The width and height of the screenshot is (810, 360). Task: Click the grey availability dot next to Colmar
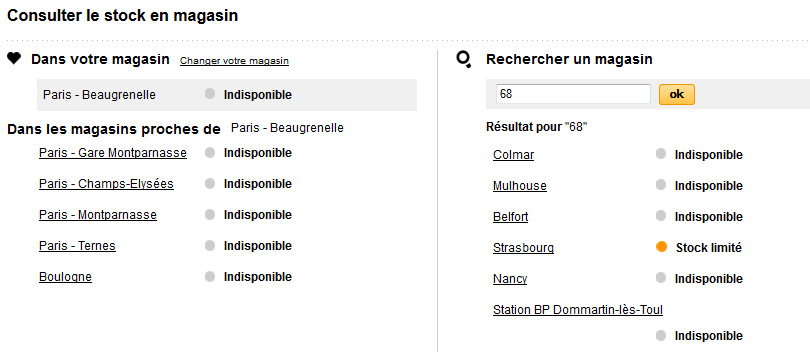[x=661, y=154]
